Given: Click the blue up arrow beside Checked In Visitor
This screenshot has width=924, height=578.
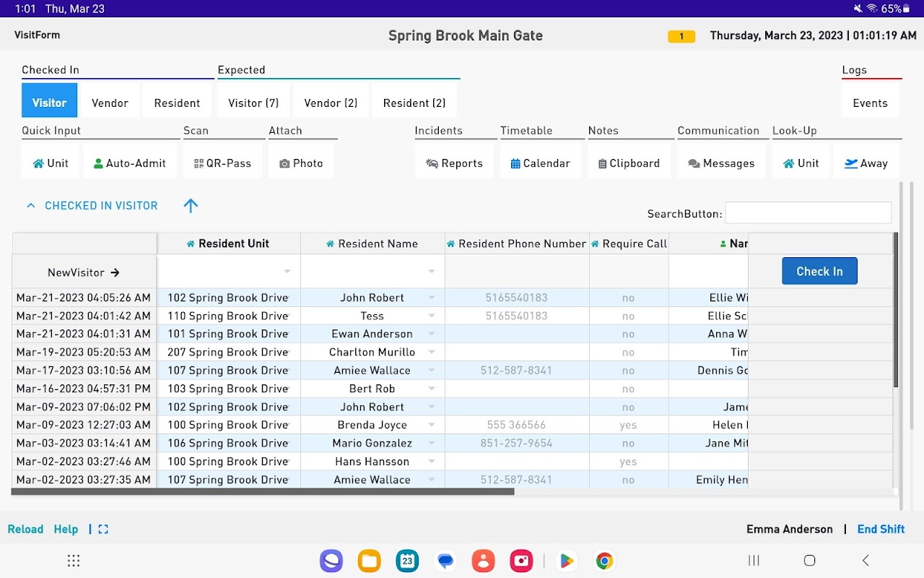Looking at the screenshot, I should (x=191, y=206).
